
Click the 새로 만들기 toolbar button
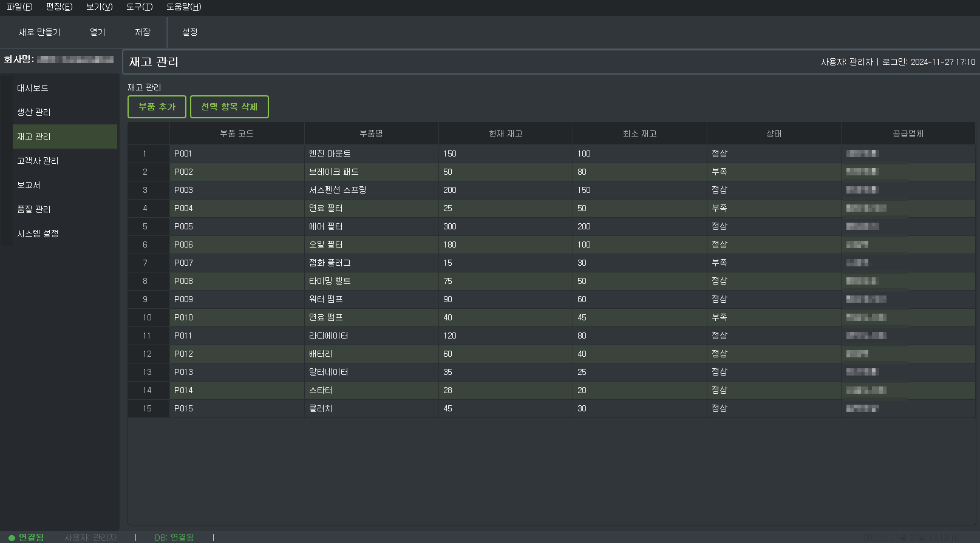(x=39, y=32)
